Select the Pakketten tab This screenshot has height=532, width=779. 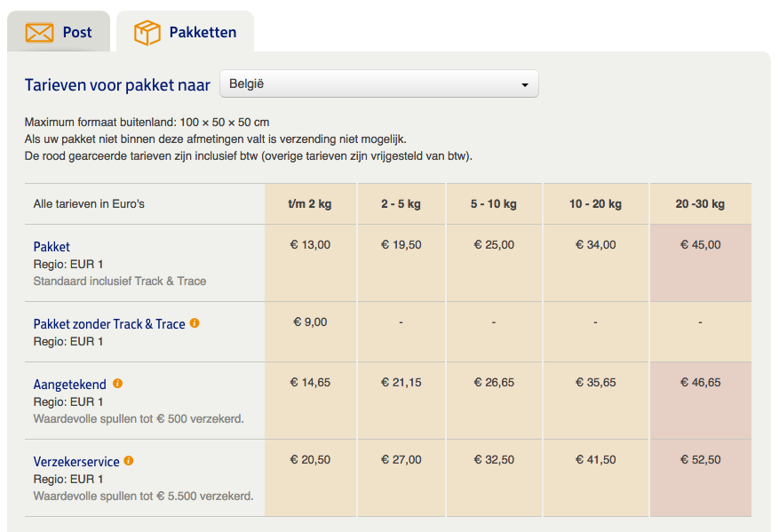tap(186, 32)
